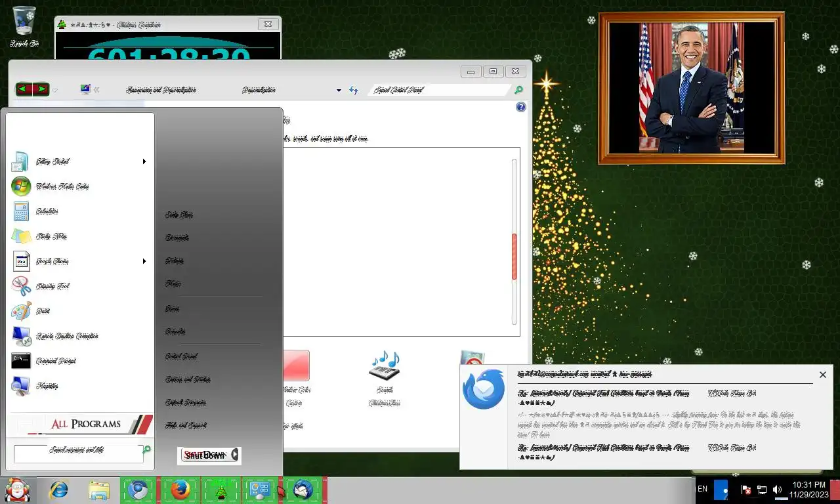This screenshot has width=840, height=504.
Task: Open Help and Support from the Start menu
Action: pyautogui.click(x=186, y=425)
